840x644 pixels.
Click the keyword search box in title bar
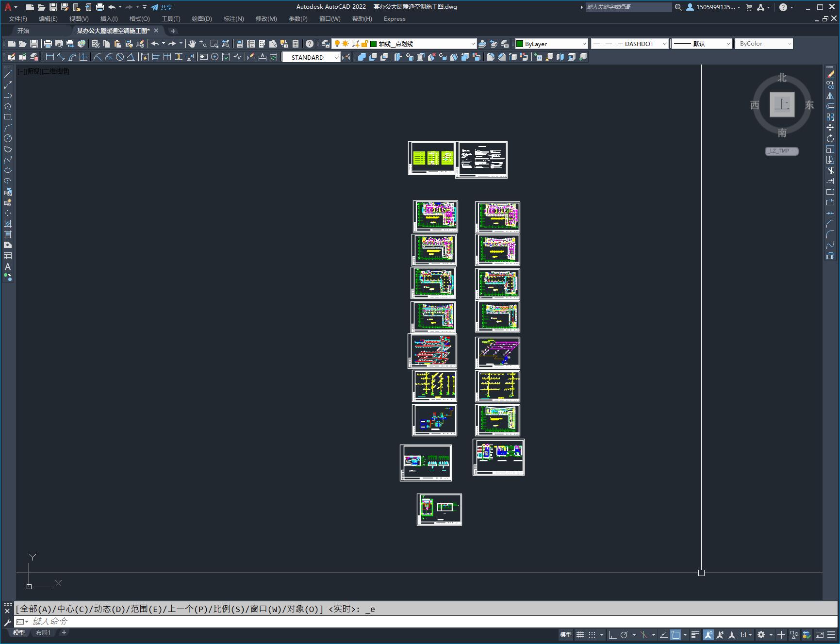pos(628,7)
